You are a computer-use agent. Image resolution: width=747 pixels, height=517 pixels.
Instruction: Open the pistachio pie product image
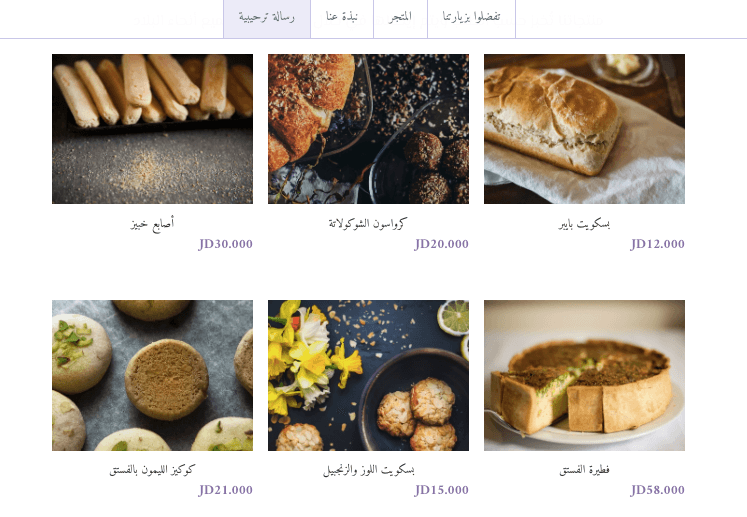(584, 375)
